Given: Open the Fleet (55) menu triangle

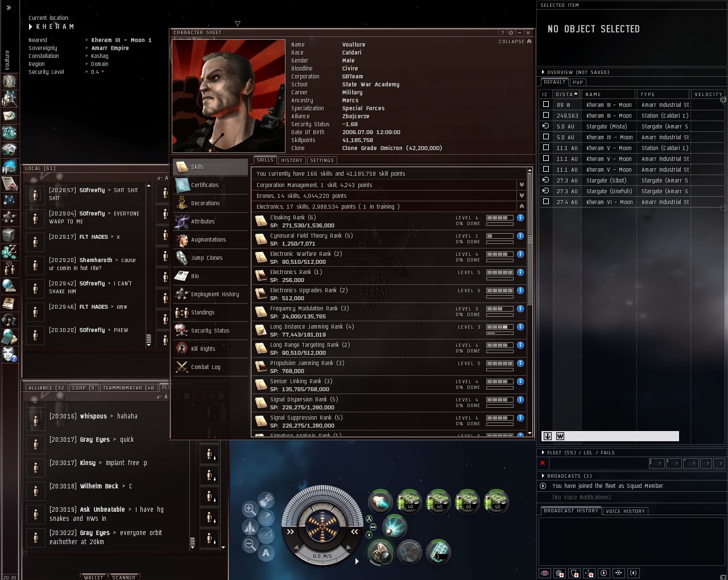Looking at the screenshot, I should pos(543,453).
